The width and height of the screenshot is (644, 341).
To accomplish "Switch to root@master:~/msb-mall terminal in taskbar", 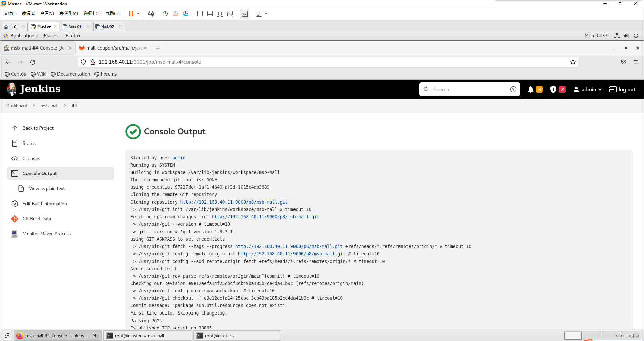I will pyautogui.click(x=148, y=336).
